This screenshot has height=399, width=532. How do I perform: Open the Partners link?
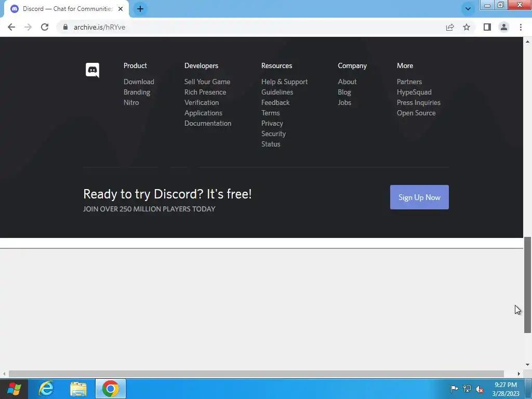(x=409, y=82)
